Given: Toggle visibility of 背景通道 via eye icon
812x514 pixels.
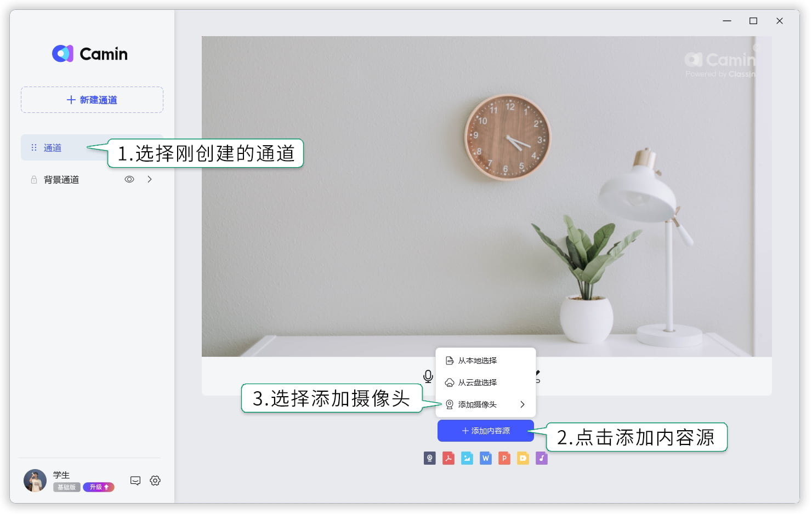Looking at the screenshot, I should click(129, 179).
